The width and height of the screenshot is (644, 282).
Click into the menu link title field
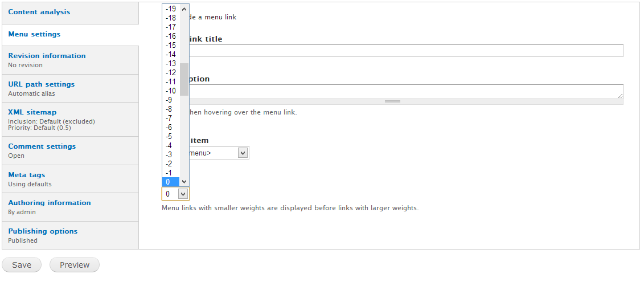(405, 51)
